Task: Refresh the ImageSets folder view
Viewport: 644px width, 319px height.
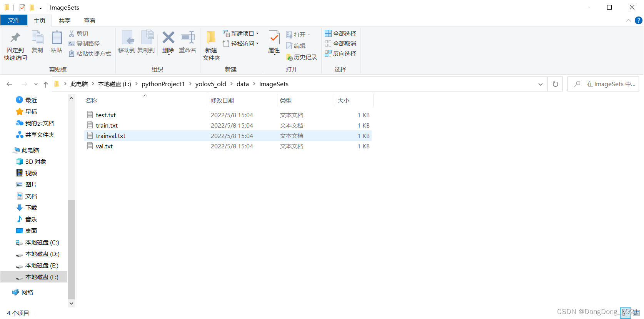Action: tap(556, 84)
